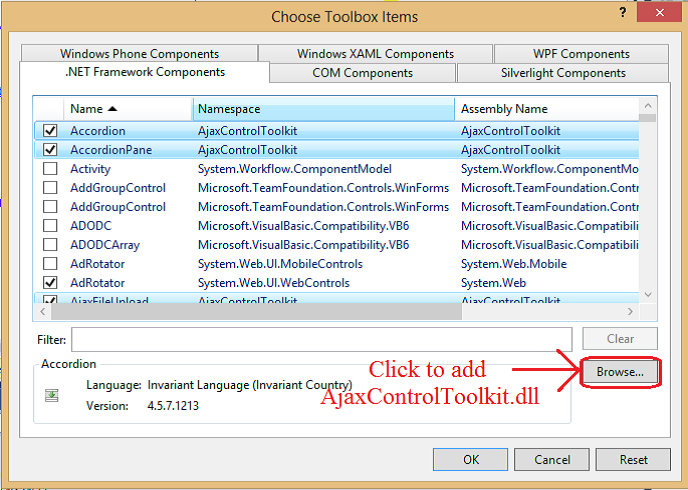Click the Browse... button
Viewport: 688px width, 490px height.
(x=620, y=372)
